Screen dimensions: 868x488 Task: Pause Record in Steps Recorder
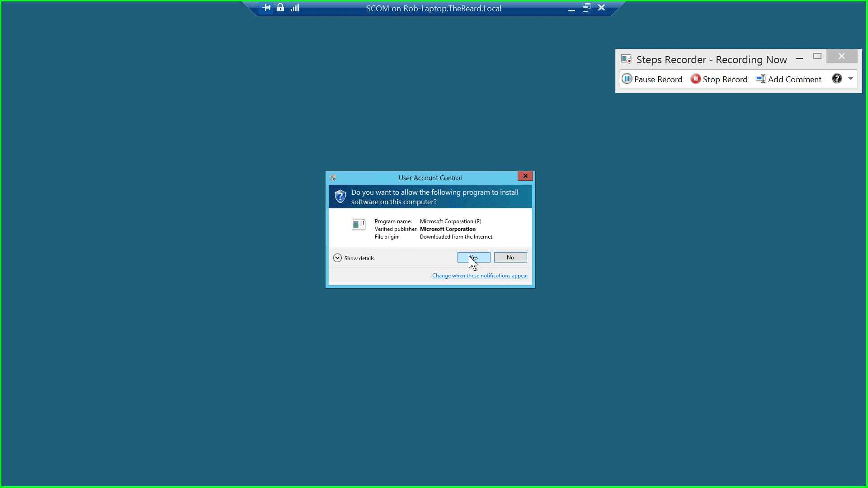point(652,79)
